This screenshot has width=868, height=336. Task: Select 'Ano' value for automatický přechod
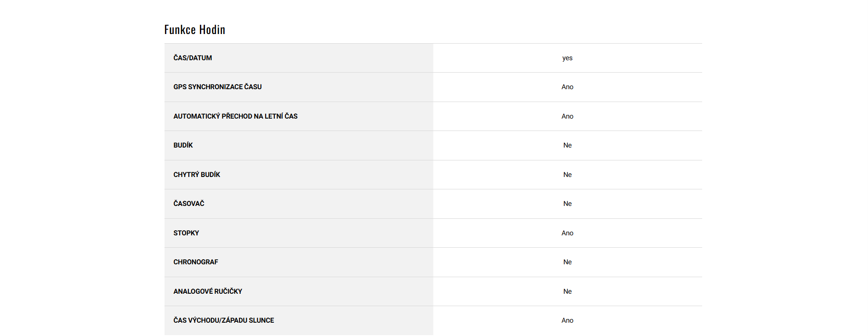pyautogui.click(x=567, y=116)
